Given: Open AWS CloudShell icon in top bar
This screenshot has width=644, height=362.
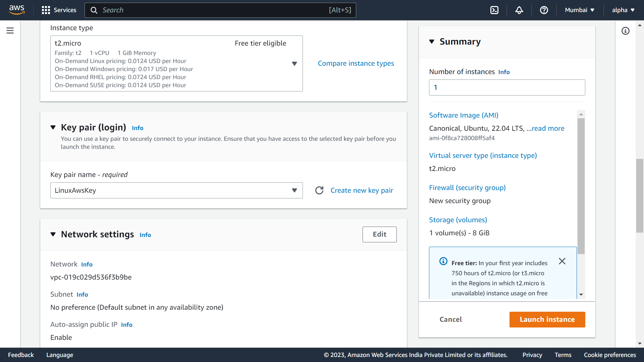Looking at the screenshot, I should [x=494, y=10].
